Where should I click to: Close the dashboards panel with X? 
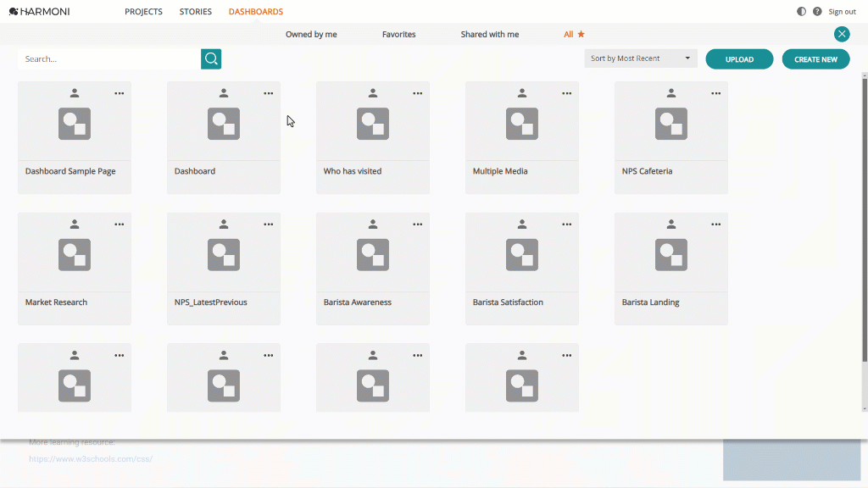842,34
